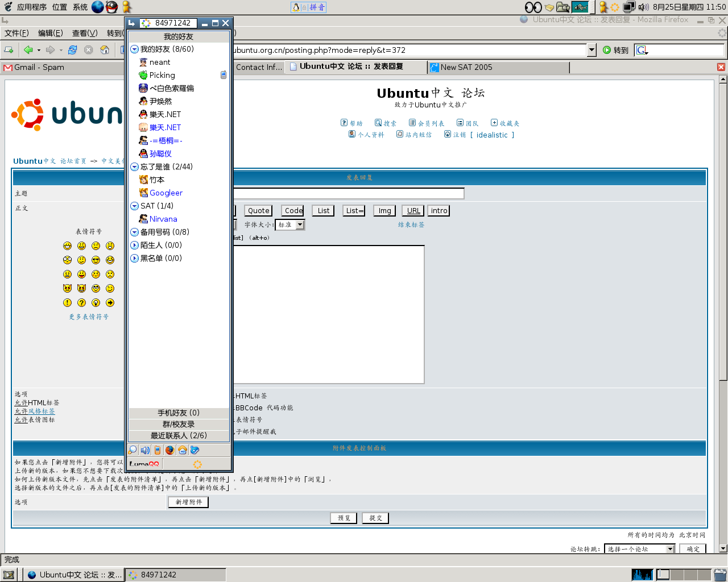This screenshot has width=728, height=582.
Task: Collapse the 备用号码 (0/8) group
Action: coord(135,232)
